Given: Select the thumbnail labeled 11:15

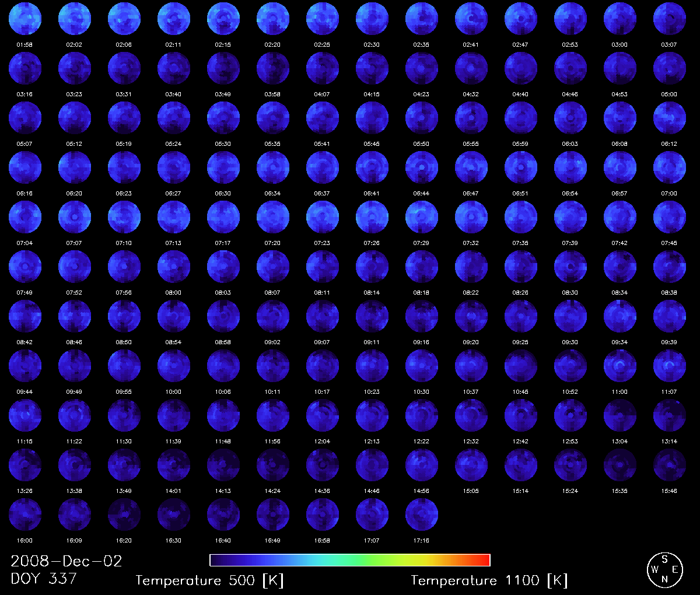Looking at the screenshot, I should (25, 415).
